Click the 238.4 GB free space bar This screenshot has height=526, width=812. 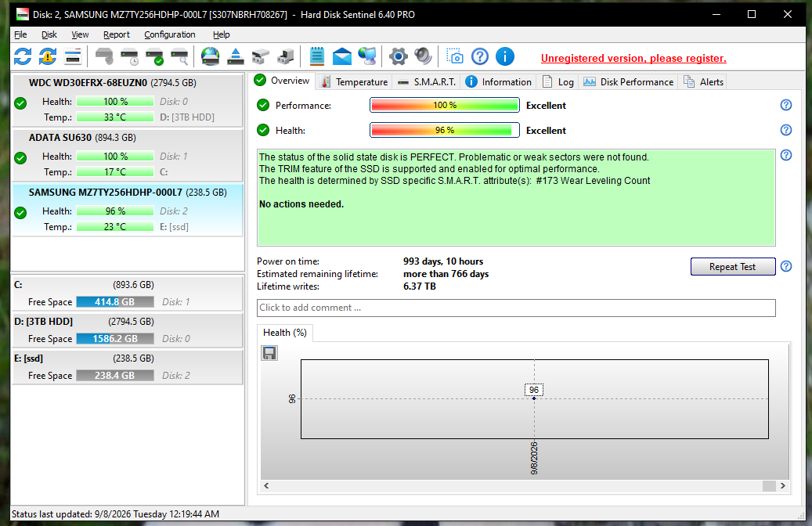(x=115, y=376)
